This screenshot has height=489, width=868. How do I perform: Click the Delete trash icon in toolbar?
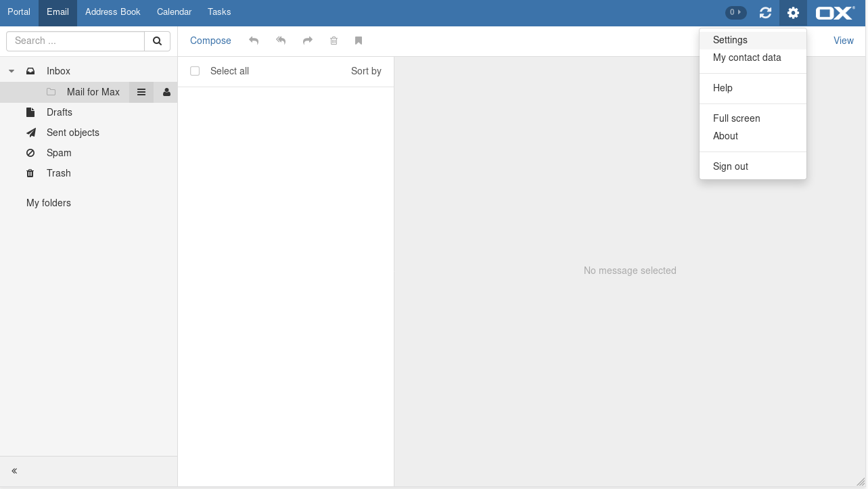334,41
